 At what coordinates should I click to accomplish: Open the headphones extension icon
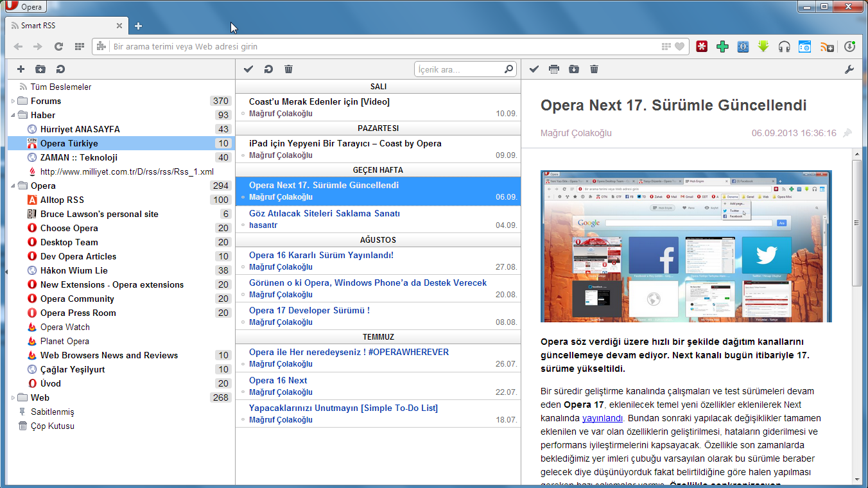(x=784, y=46)
